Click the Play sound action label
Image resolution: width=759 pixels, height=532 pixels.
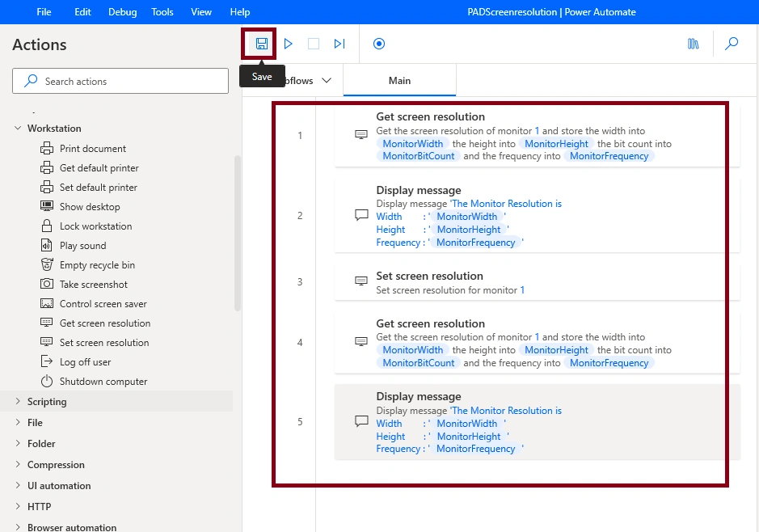tap(82, 246)
